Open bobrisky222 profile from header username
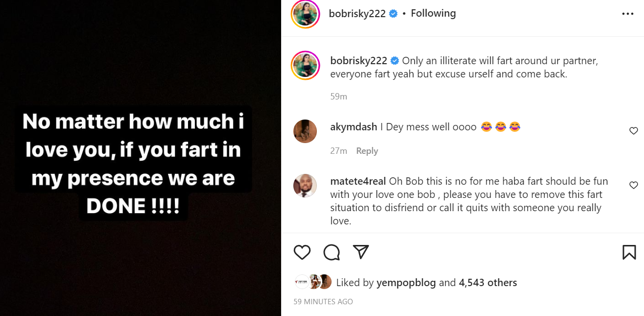Viewport: 644px width, 316px height. point(358,14)
